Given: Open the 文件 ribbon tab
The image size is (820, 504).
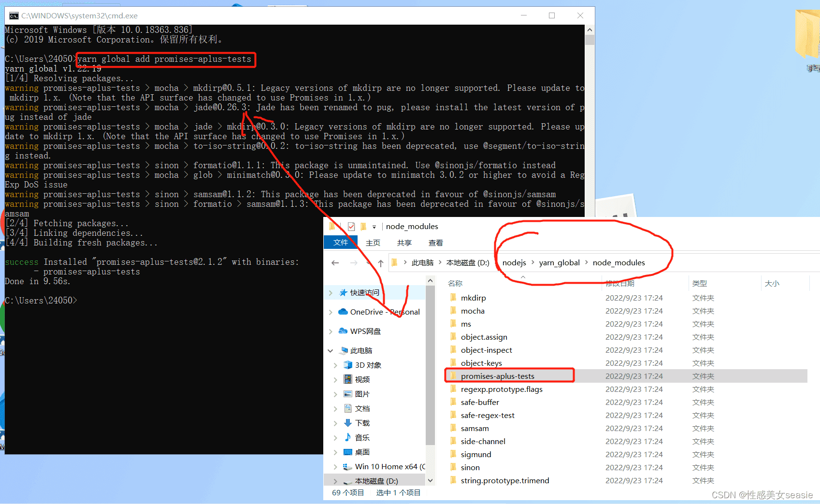Looking at the screenshot, I should [x=340, y=243].
